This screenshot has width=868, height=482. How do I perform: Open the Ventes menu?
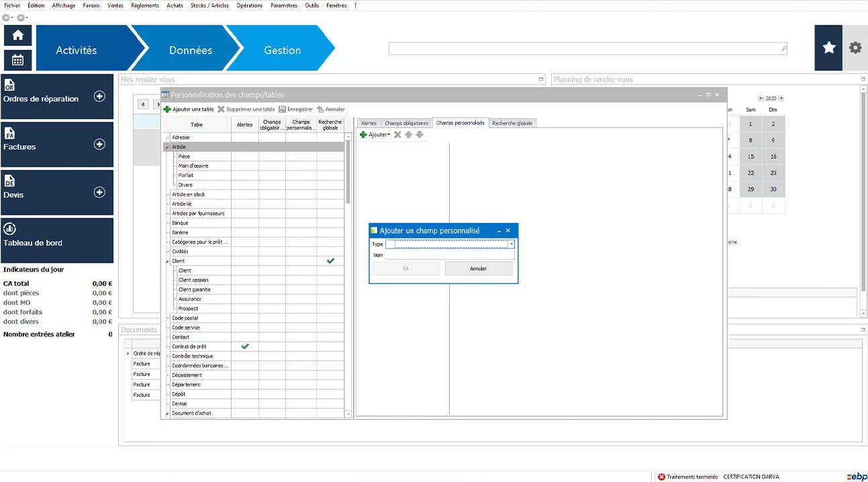[115, 5]
